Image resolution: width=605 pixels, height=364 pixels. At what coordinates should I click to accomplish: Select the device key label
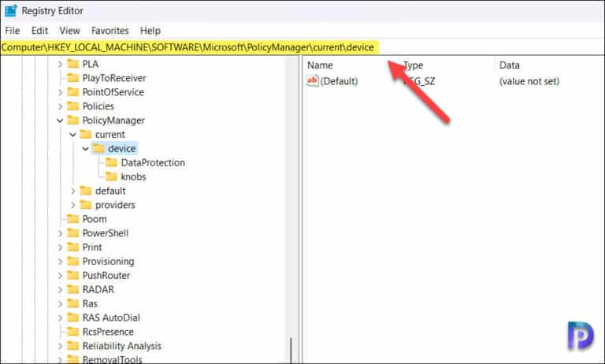coord(122,149)
